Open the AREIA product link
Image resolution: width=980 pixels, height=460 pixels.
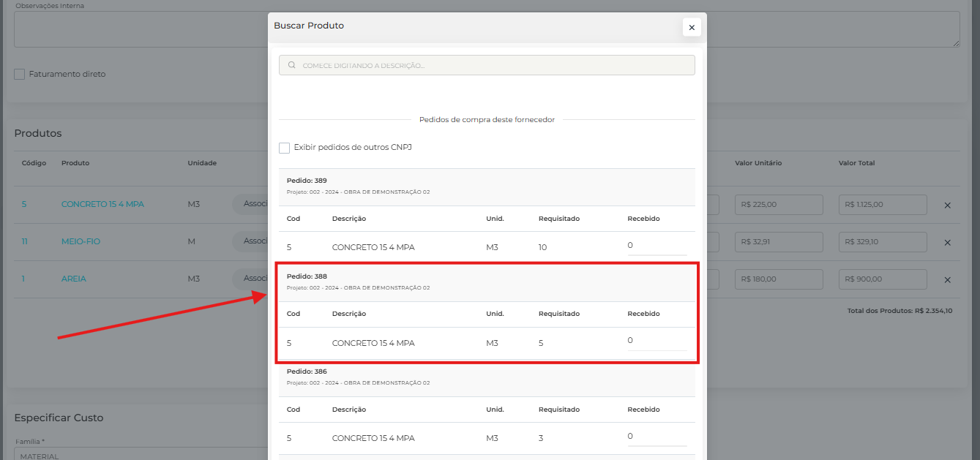point(74,279)
